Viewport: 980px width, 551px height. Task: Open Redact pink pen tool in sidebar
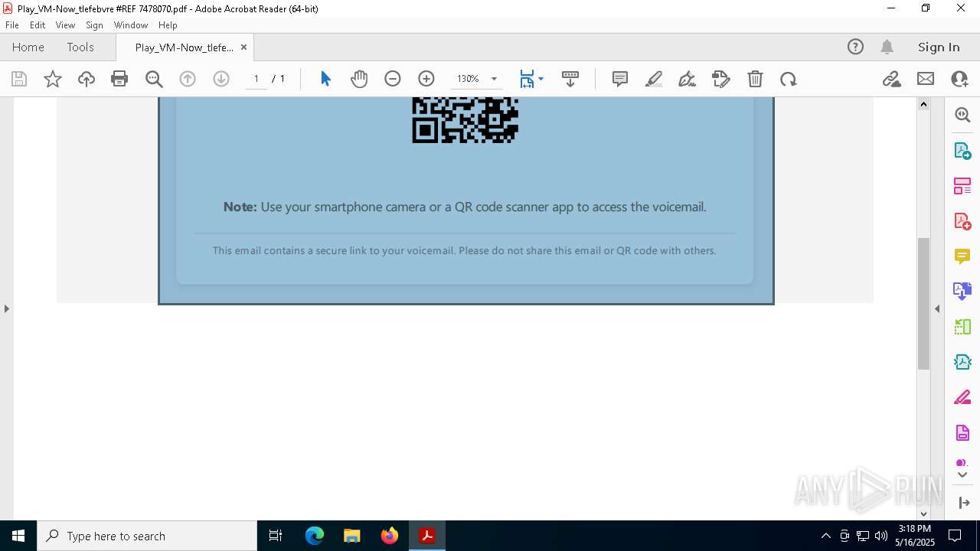coord(962,398)
